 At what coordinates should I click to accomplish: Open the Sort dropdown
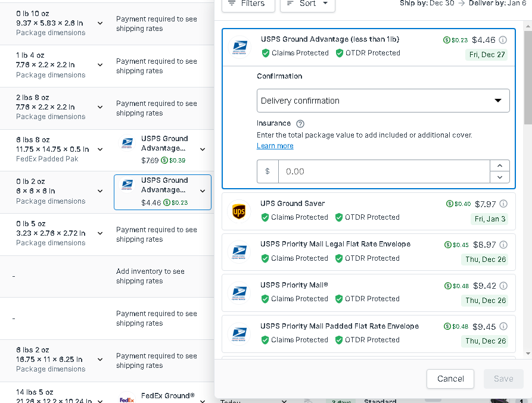(307, 4)
